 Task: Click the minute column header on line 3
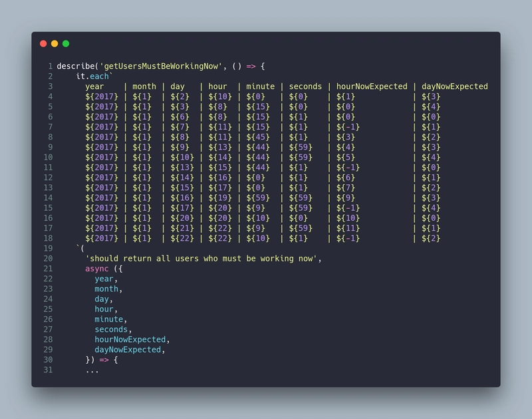pyautogui.click(x=260, y=86)
